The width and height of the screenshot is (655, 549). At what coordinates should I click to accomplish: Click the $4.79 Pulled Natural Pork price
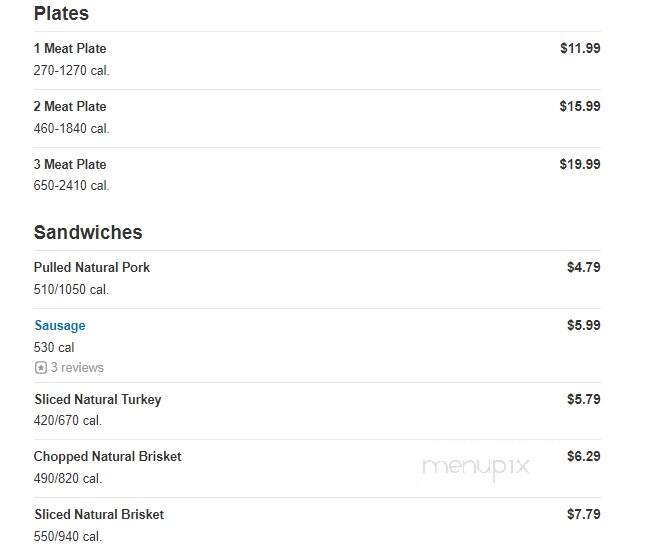point(584,267)
